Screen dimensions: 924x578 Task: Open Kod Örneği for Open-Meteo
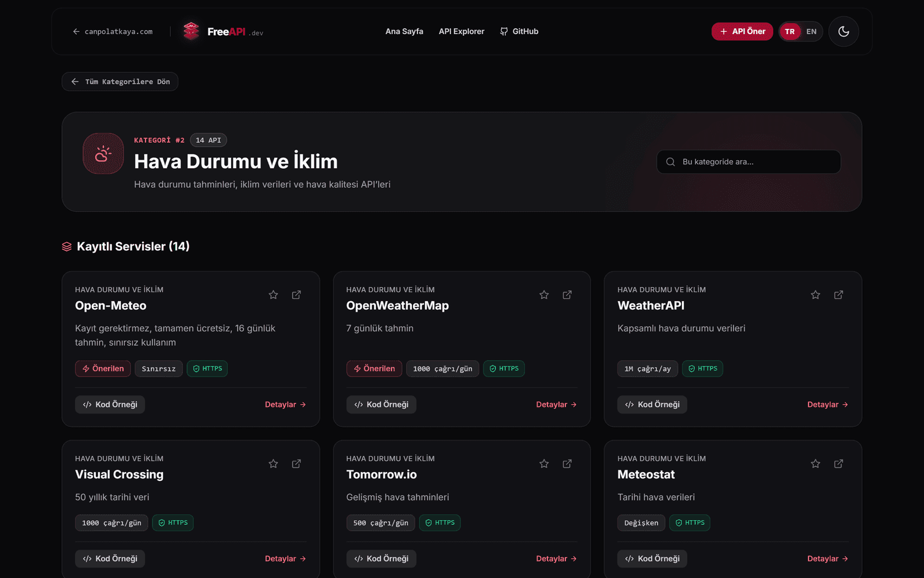click(110, 405)
